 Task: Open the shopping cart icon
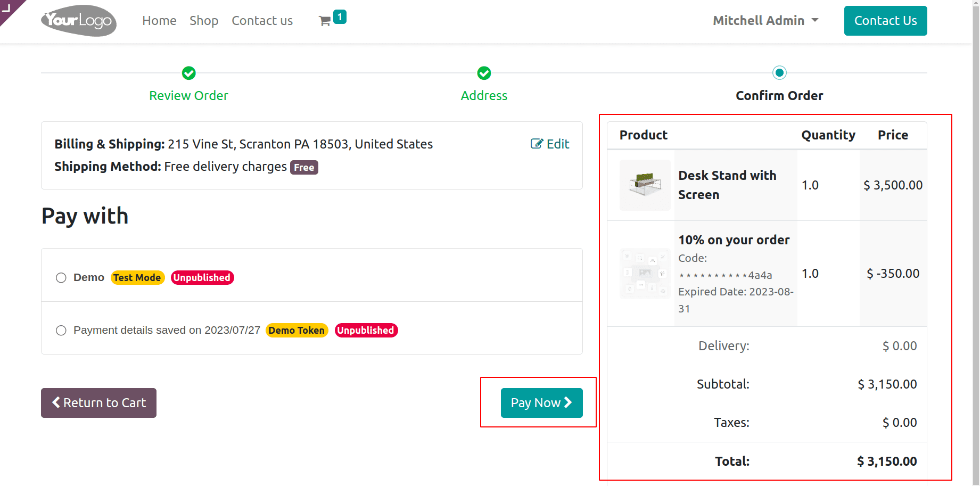325,21
